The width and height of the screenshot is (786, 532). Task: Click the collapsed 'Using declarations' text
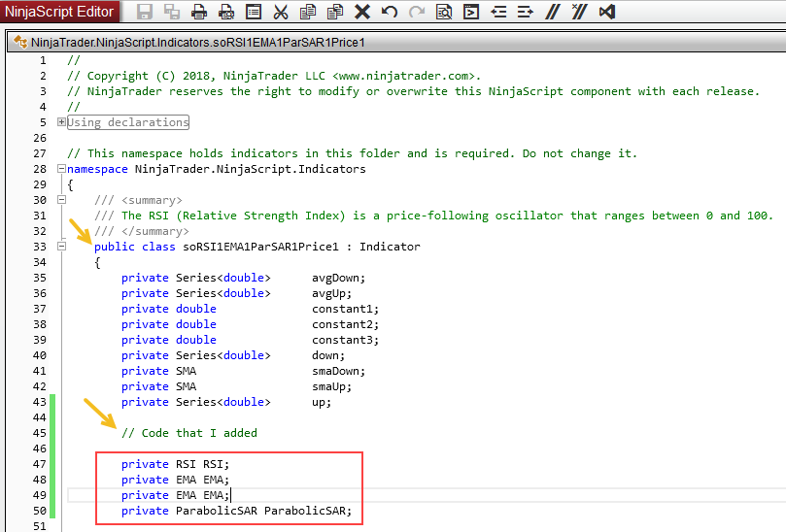coord(128,122)
